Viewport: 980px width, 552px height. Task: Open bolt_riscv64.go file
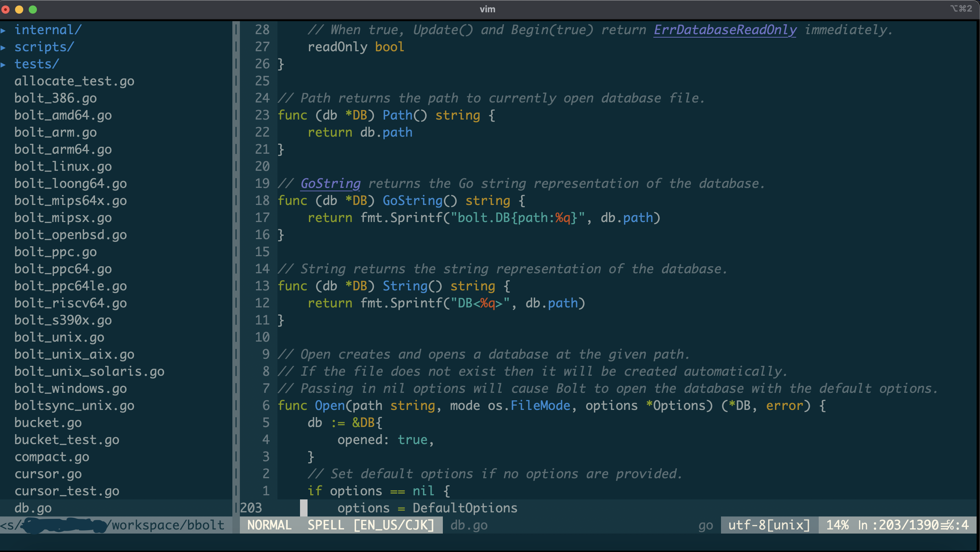(70, 303)
